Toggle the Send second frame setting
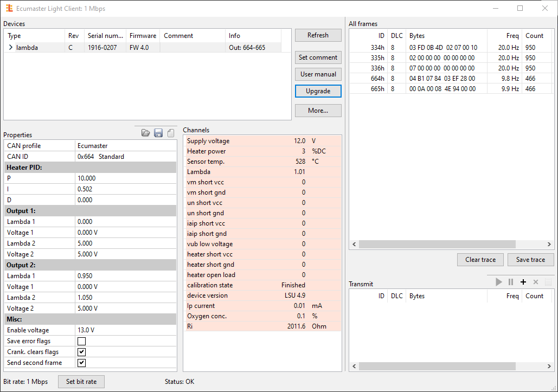 click(82, 363)
